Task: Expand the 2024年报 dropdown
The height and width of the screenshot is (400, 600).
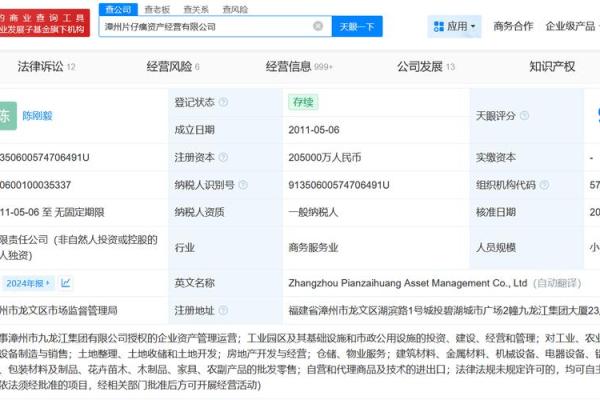Action: pyautogui.click(x=27, y=283)
